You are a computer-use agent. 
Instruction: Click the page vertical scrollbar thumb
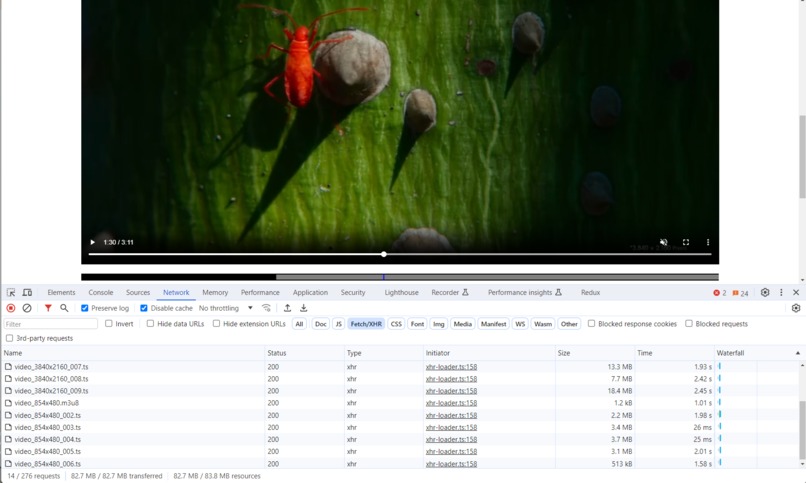tap(802, 157)
